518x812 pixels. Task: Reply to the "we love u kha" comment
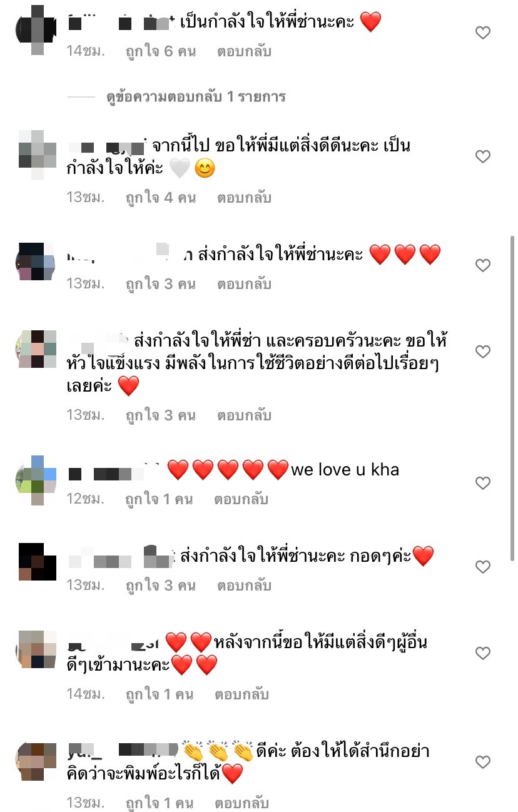(241, 499)
